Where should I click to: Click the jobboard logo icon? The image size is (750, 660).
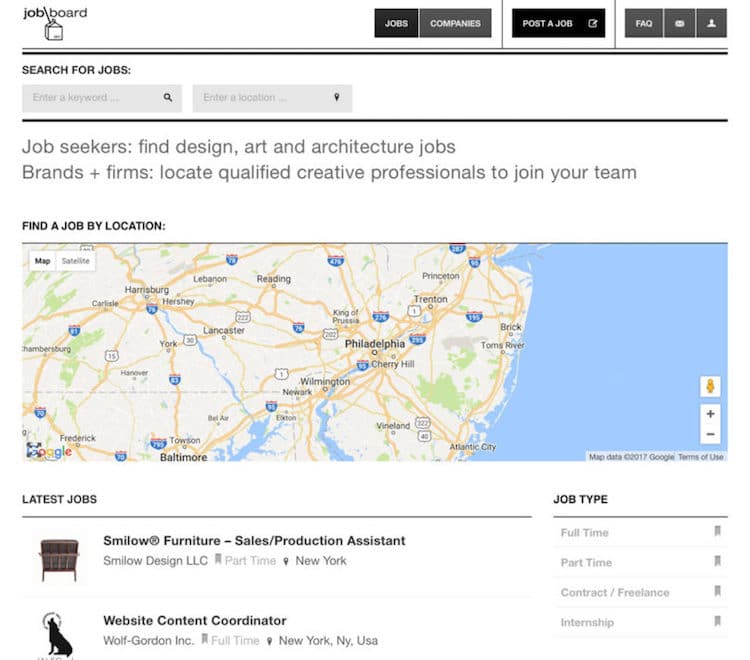click(x=54, y=23)
